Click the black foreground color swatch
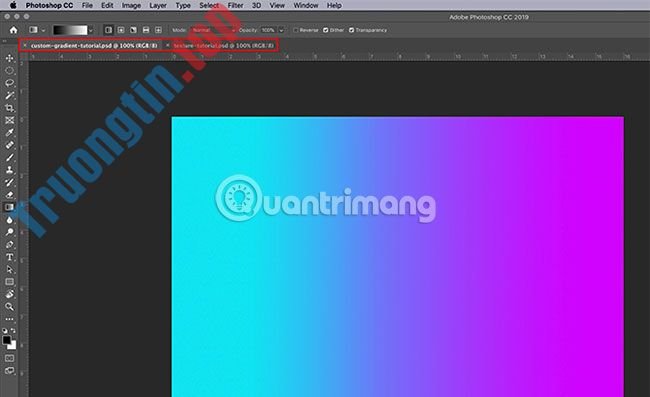 pos(6,340)
